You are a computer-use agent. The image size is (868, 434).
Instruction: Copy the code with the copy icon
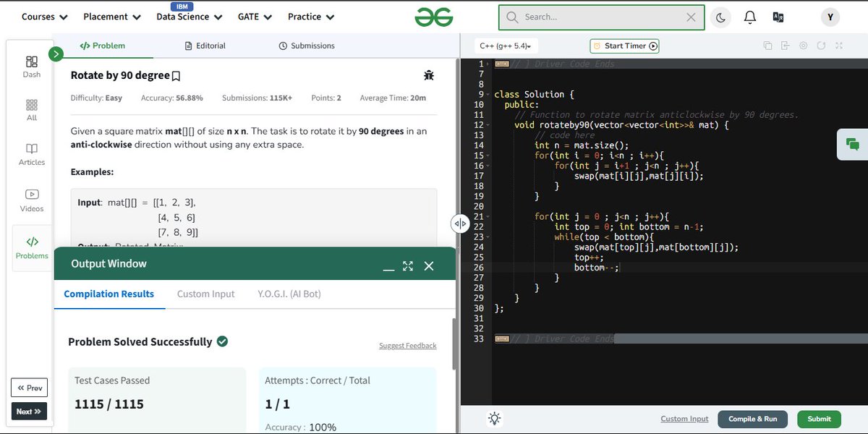(767, 46)
